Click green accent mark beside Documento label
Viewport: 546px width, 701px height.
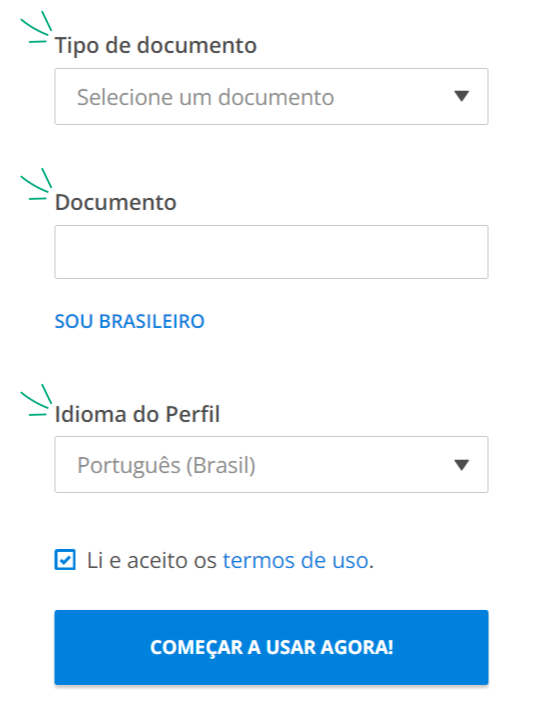pos(36,184)
